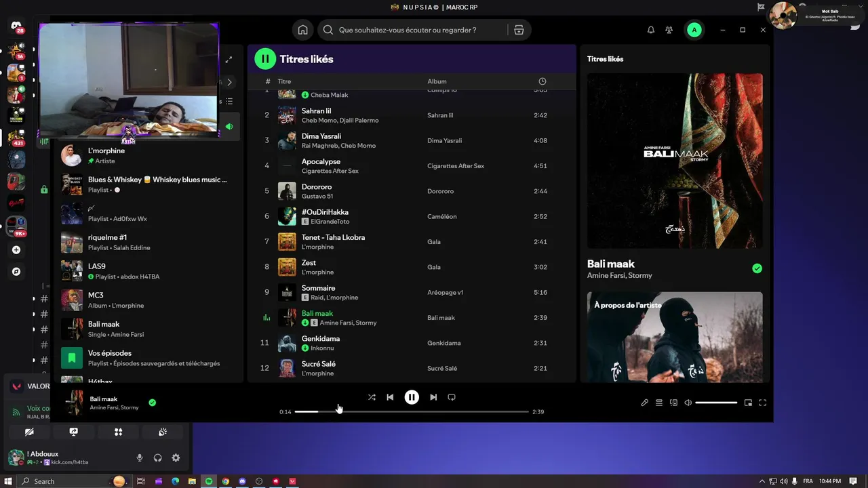Click the Sucré Salé track thumbnail

click(287, 368)
